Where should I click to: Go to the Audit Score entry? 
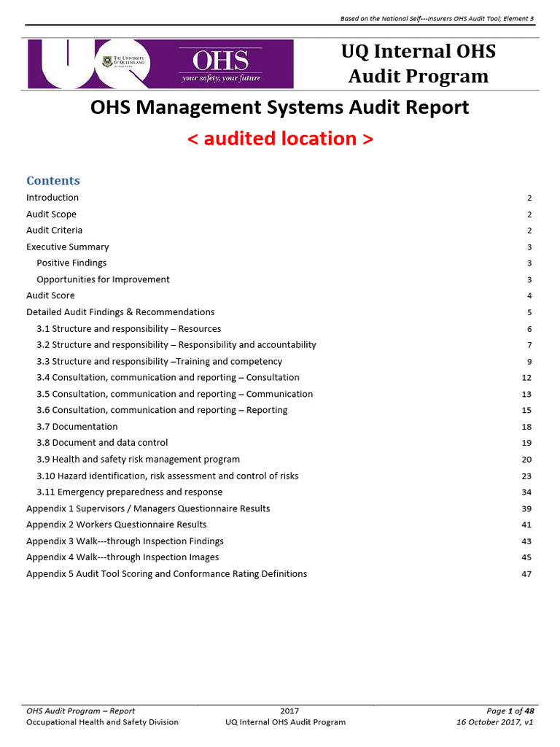(50, 295)
